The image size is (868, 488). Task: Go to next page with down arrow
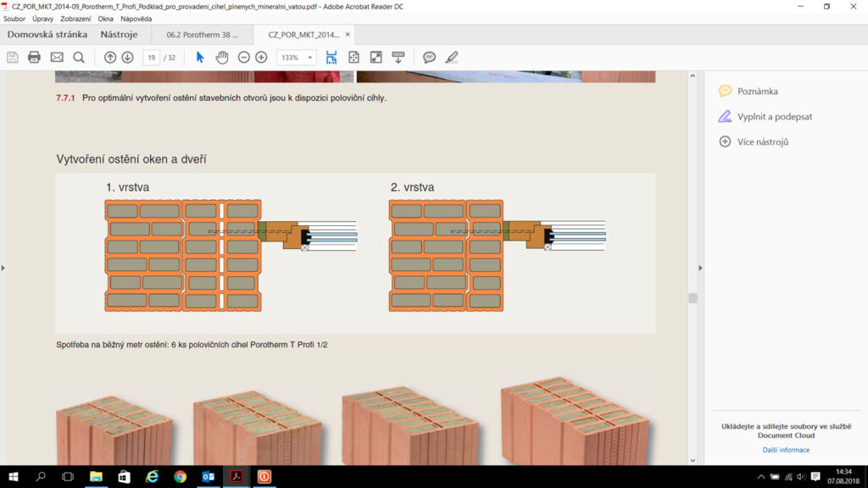coord(127,58)
